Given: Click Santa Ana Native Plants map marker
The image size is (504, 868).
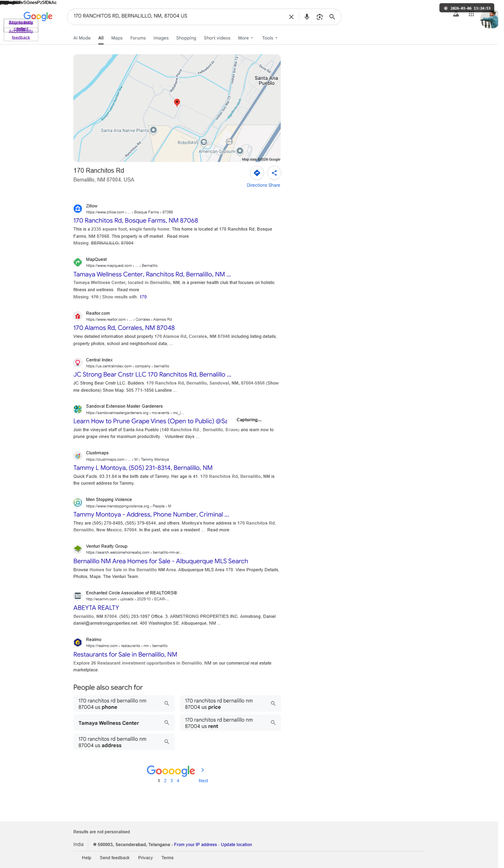Looking at the screenshot, I should 154,130.
